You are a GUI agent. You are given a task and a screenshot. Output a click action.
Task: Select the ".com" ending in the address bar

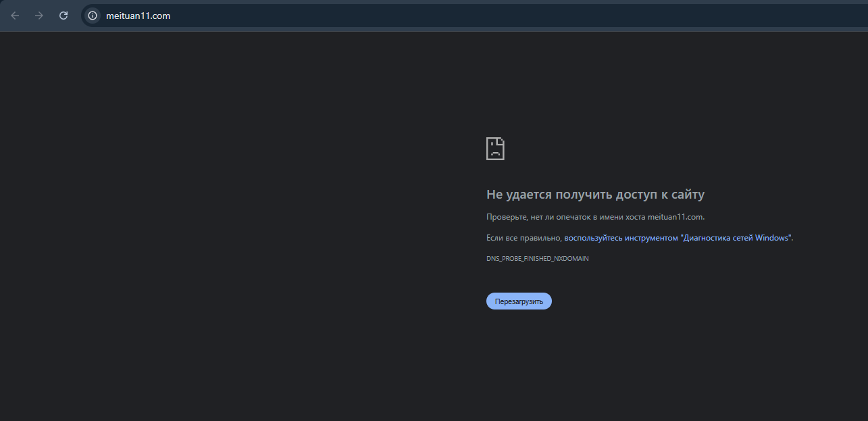161,16
